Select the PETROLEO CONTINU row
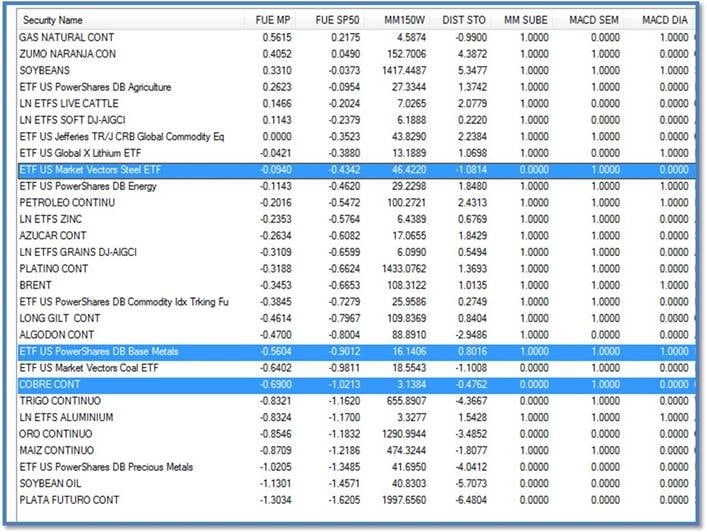707x532 pixels. (x=356, y=203)
